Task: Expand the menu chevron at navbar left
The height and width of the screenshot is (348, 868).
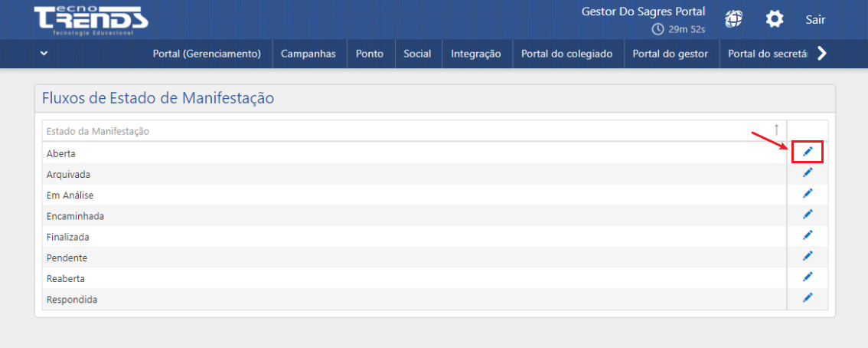Action: (x=44, y=54)
